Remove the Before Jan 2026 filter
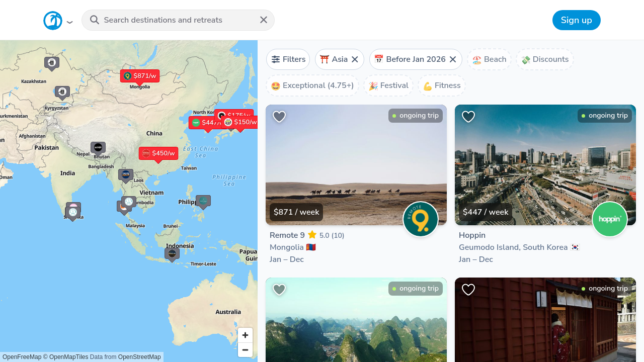The image size is (644, 362). [453, 59]
